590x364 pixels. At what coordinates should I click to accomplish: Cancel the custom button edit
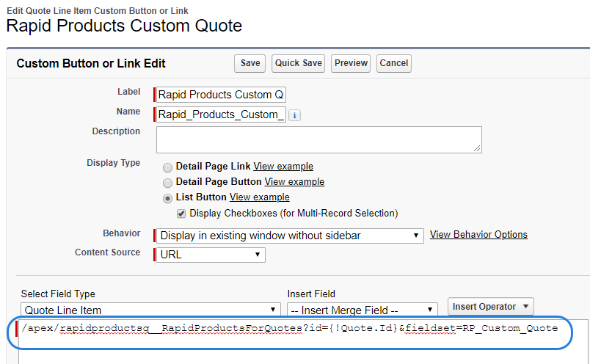tap(393, 63)
